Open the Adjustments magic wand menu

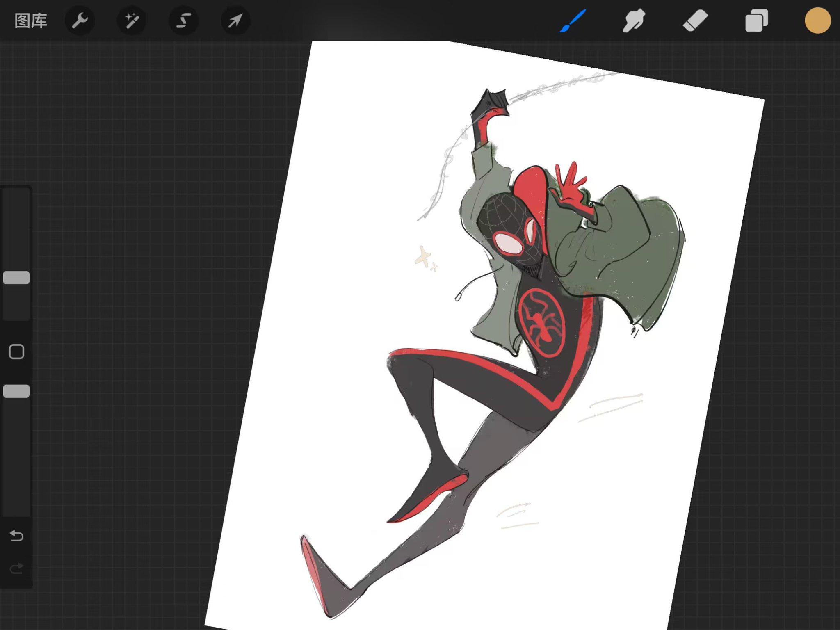(132, 21)
